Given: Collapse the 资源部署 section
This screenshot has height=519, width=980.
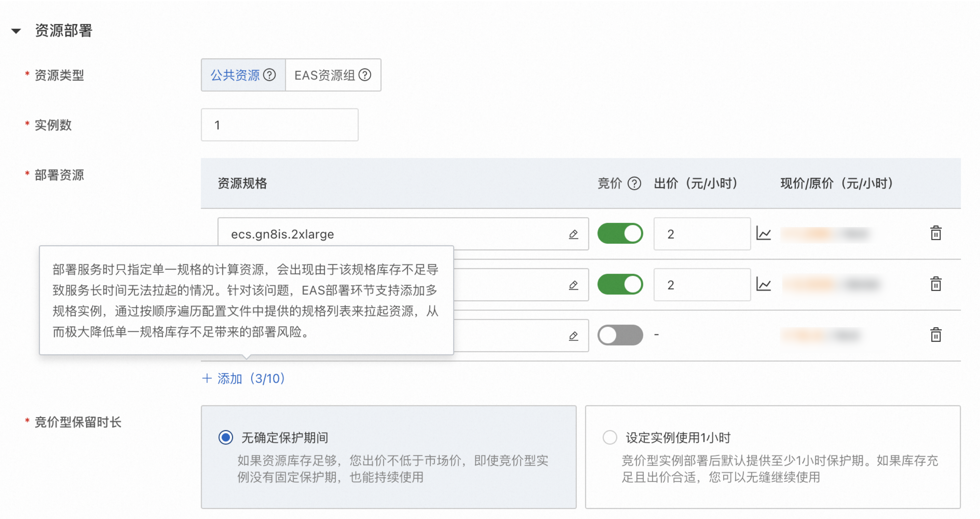Looking at the screenshot, I should coord(16,31).
